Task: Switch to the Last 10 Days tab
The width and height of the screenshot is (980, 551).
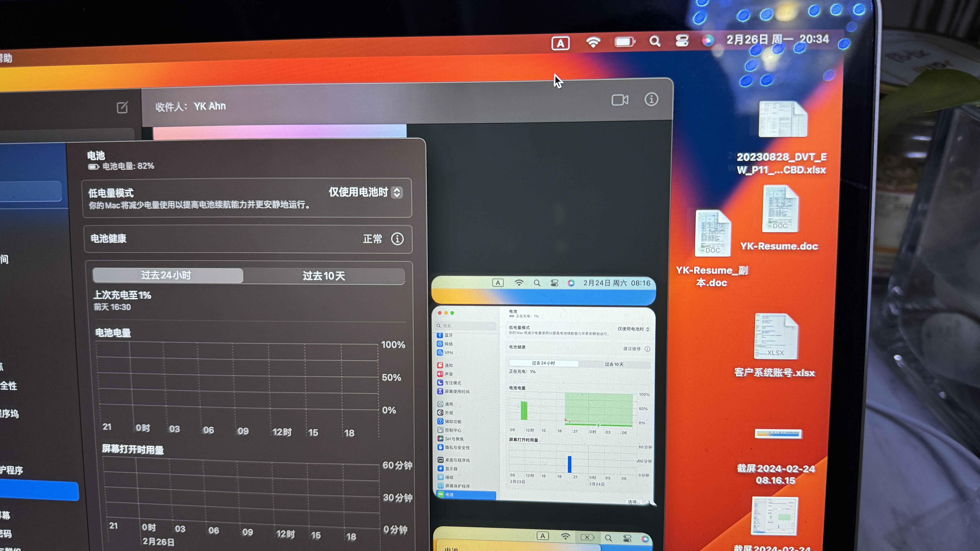Action: (x=324, y=276)
